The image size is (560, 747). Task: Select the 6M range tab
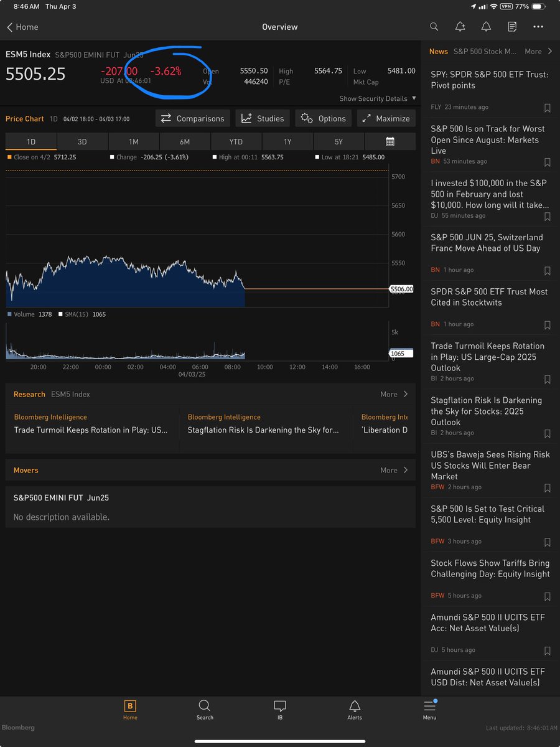pos(185,141)
